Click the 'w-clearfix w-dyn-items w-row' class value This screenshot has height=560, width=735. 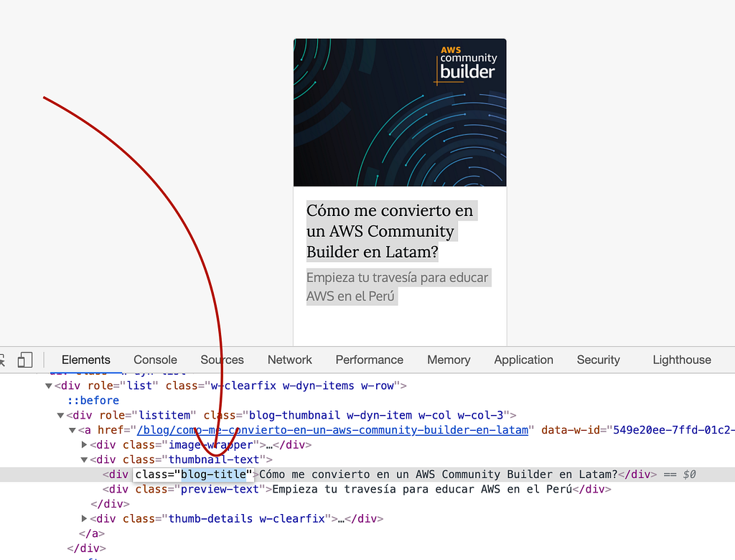(x=302, y=386)
